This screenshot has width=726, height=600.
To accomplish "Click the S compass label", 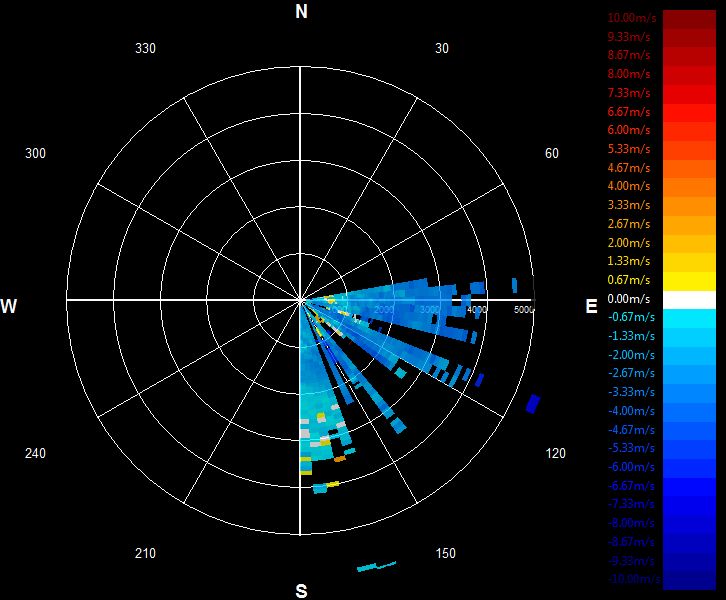I will 301,591.
